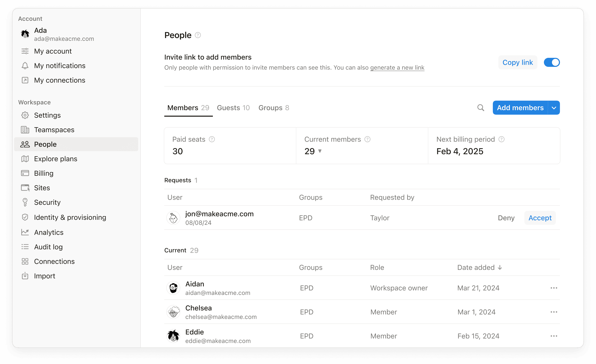
Task: Open the Current members 29 dropdown
Action: [x=320, y=151]
